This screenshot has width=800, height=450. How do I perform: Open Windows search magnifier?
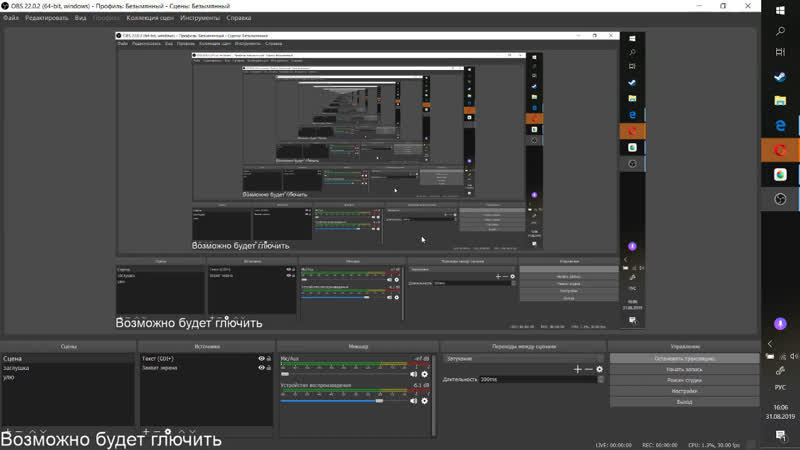pyautogui.click(x=780, y=32)
